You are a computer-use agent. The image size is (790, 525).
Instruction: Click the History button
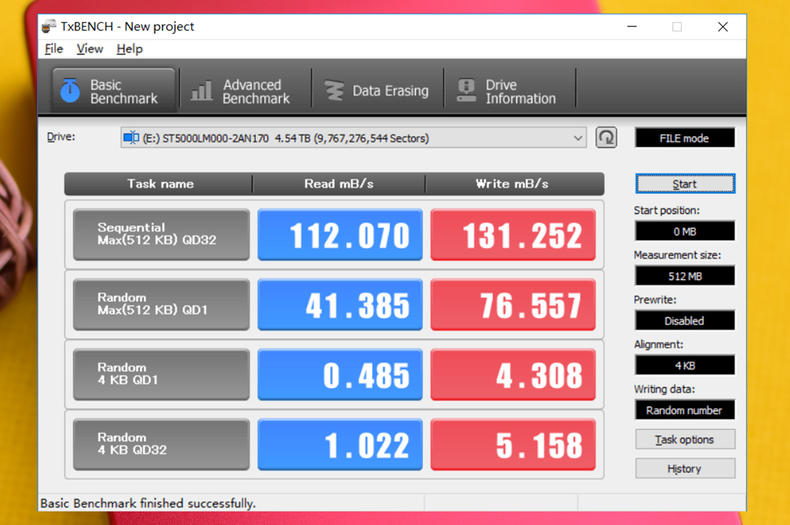[684, 469]
